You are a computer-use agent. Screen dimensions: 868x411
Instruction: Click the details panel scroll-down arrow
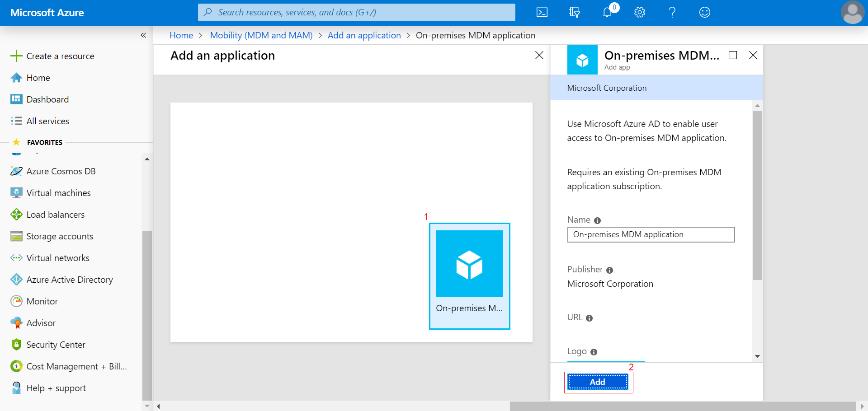click(x=757, y=356)
